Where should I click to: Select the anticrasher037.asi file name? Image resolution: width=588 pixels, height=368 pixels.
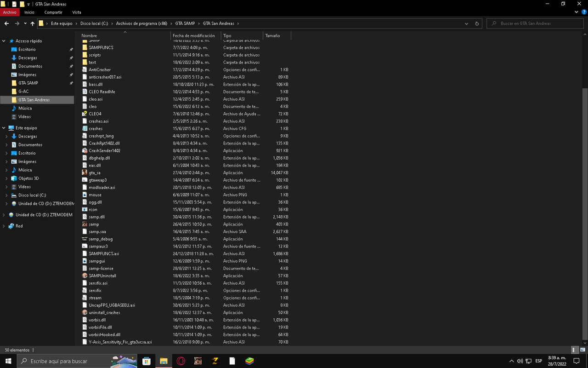(105, 77)
